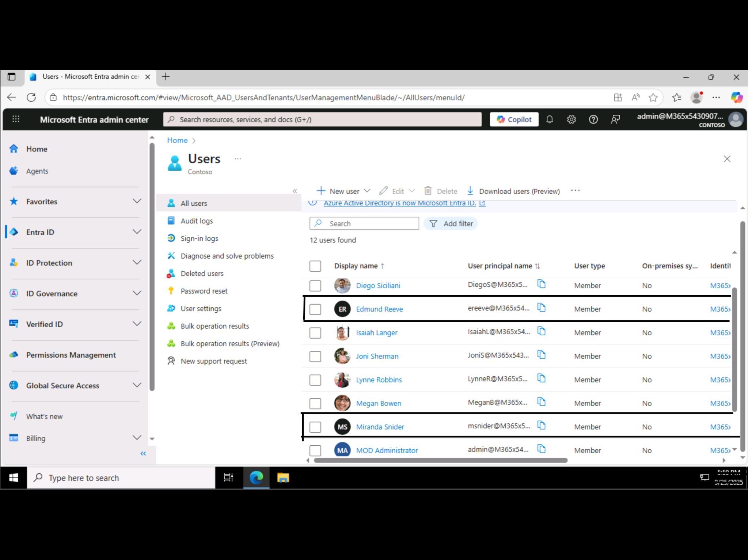748x560 pixels.
Task: Expand the New user dropdown arrow
Action: [368, 191]
